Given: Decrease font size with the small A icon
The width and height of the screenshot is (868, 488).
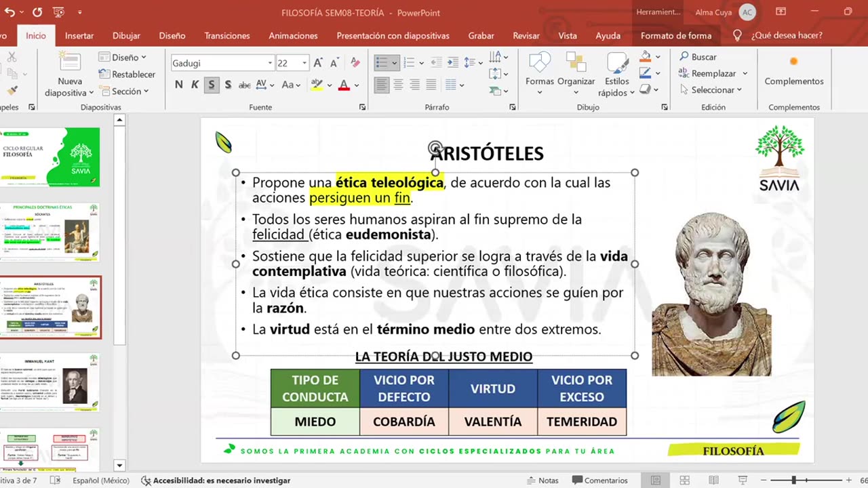Looking at the screenshot, I should tap(334, 63).
